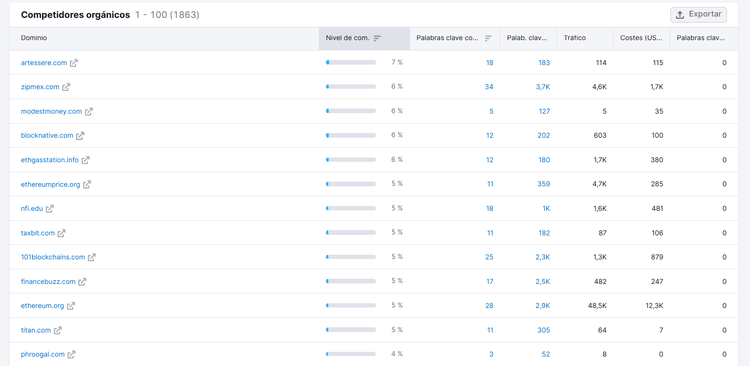Select cost value 12,3K for ethereum.org

tap(654, 306)
